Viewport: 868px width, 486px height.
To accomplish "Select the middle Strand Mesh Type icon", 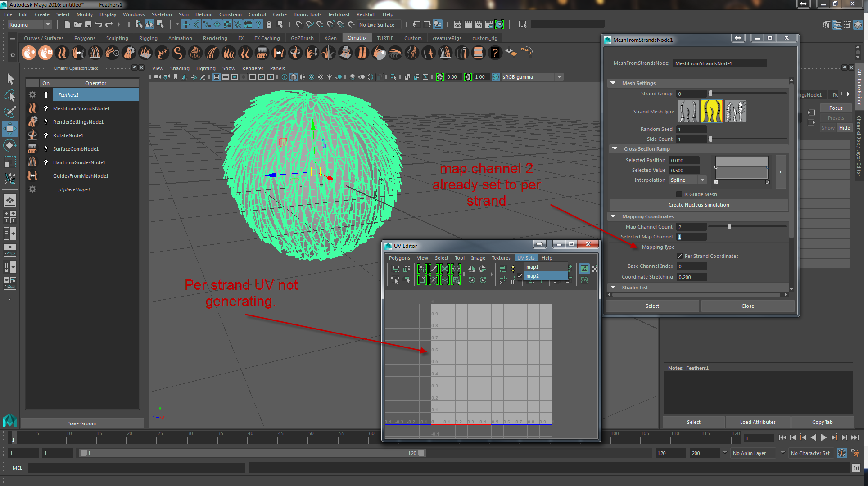I will pos(711,112).
